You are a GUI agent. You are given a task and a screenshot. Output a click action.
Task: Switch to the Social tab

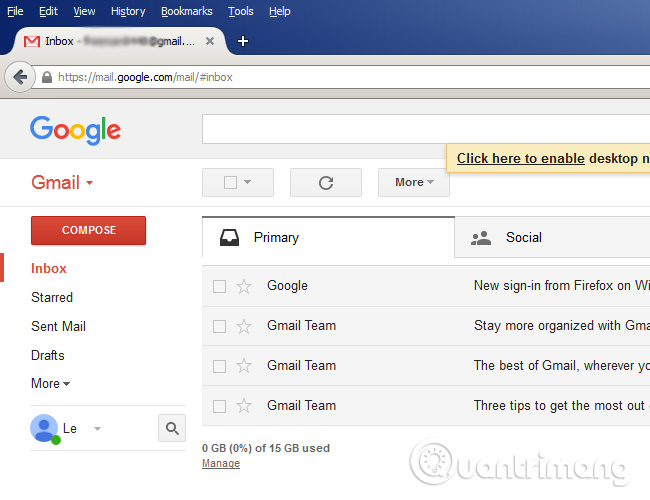(552, 238)
